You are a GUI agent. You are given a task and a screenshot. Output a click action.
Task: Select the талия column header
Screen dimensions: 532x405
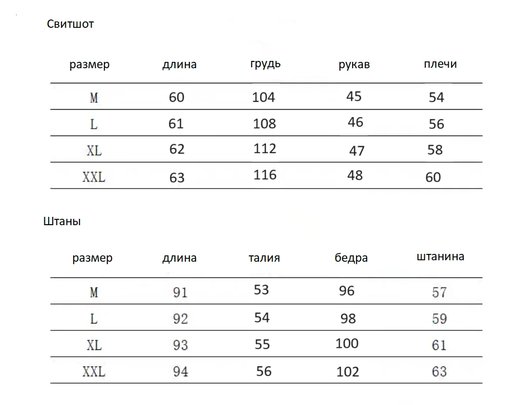pos(264,258)
